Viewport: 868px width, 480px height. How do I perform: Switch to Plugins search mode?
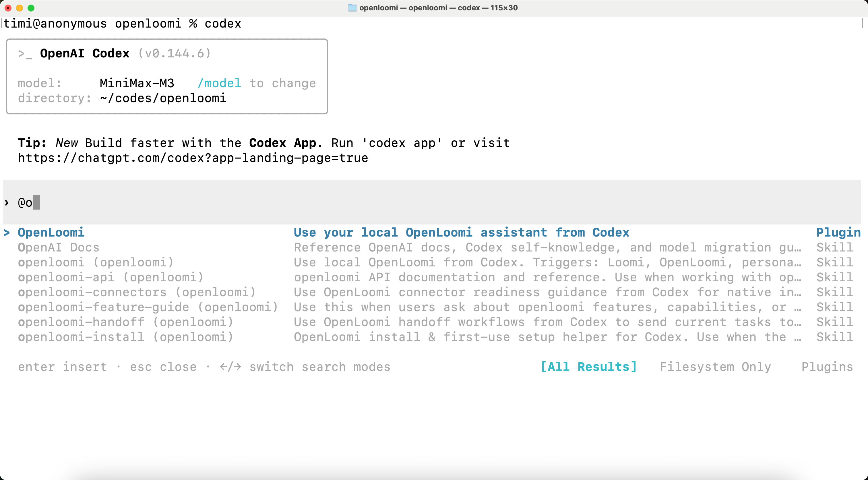pyautogui.click(x=827, y=367)
